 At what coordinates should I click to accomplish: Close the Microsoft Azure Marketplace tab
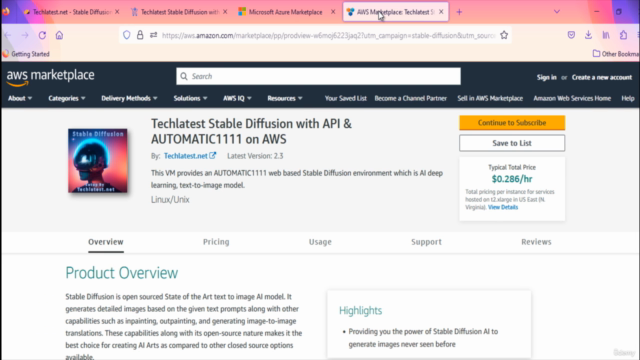(333, 12)
